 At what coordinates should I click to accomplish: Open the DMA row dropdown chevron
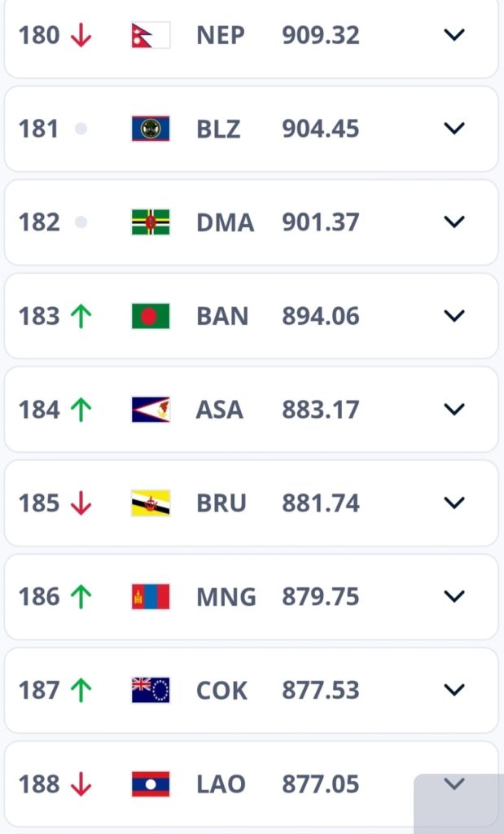click(454, 222)
